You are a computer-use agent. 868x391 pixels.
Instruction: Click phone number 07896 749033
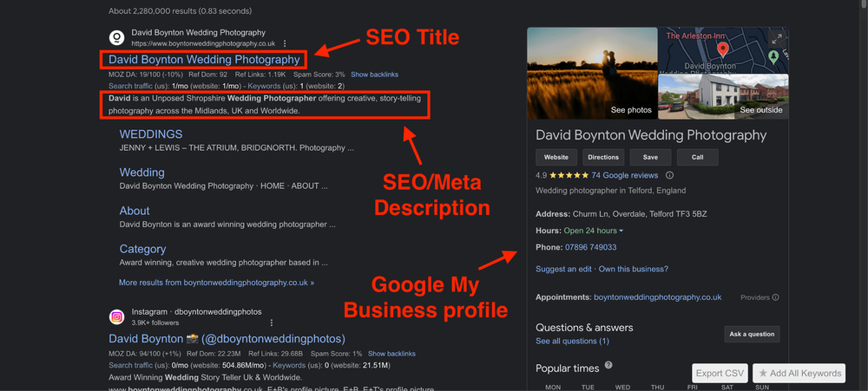coord(590,247)
